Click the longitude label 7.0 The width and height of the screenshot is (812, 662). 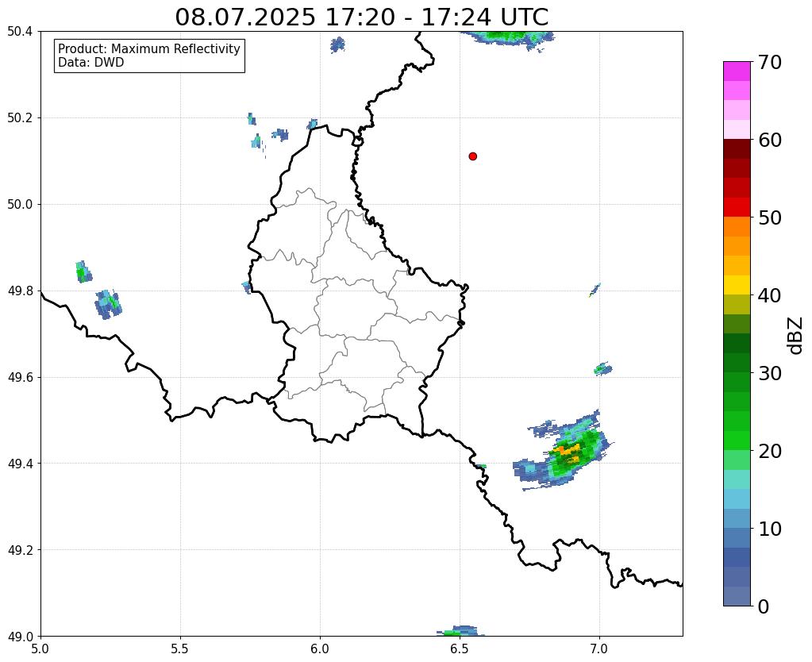click(x=599, y=649)
